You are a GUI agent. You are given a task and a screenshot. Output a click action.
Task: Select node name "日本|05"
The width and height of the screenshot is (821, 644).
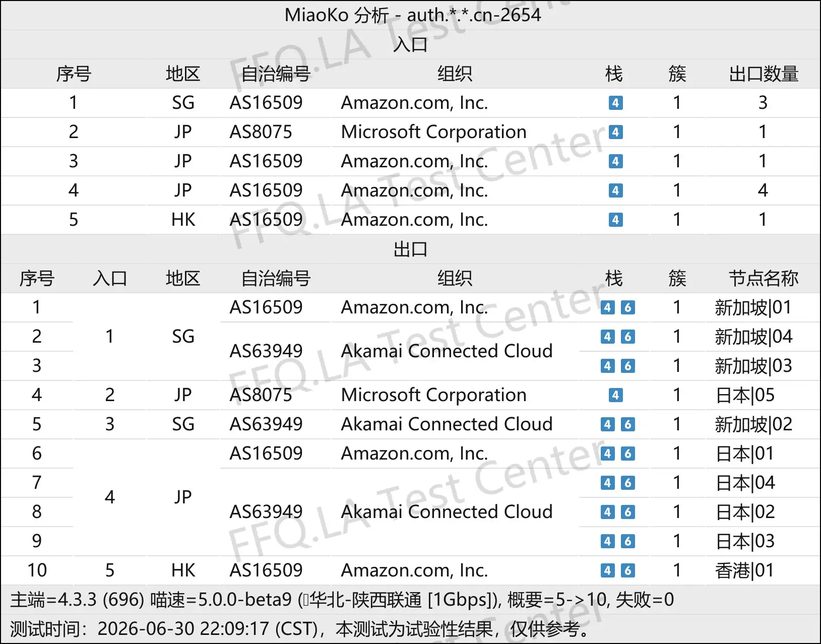click(745, 395)
